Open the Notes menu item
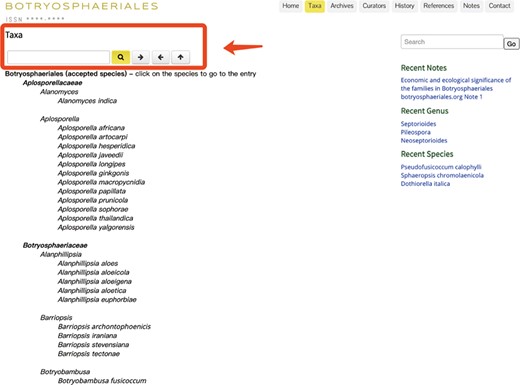This screenshot has height=385, width=520. [x=471, y=6]
